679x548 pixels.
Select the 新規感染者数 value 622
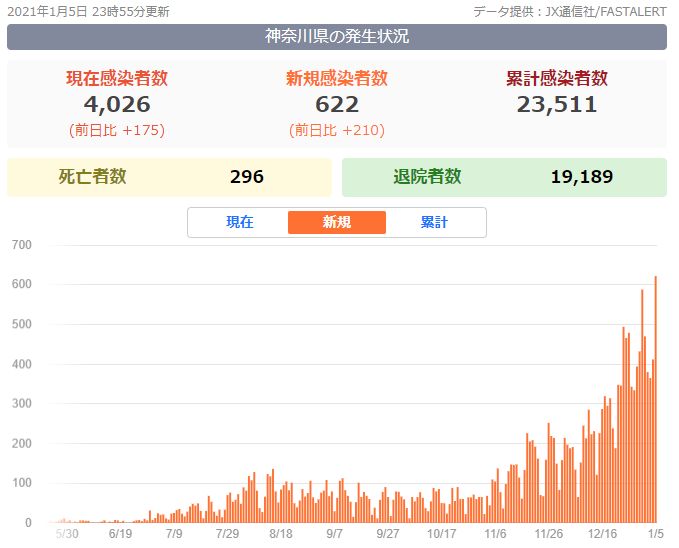pyautogui.click(x=337, y=104)
